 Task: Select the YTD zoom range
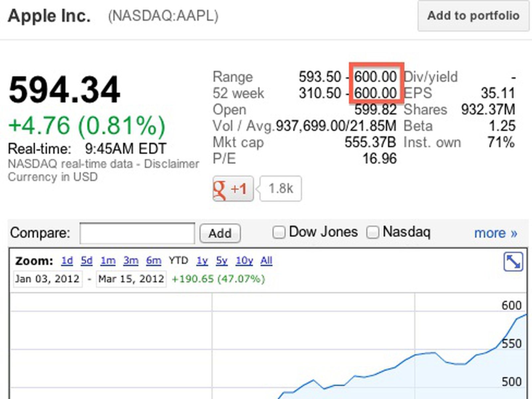pos(179,261)
